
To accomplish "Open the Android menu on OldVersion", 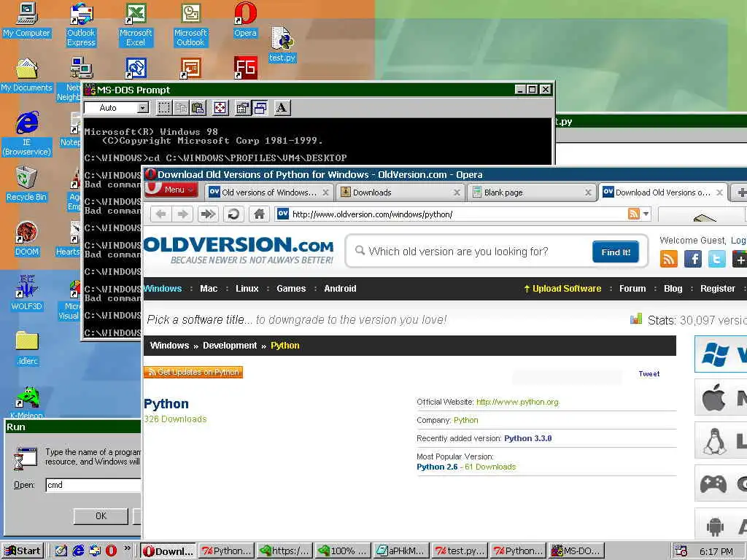I will [340, 289].
